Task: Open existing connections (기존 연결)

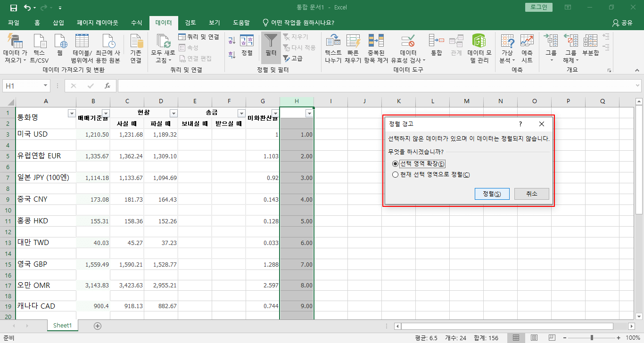Action: click(136, 49)
